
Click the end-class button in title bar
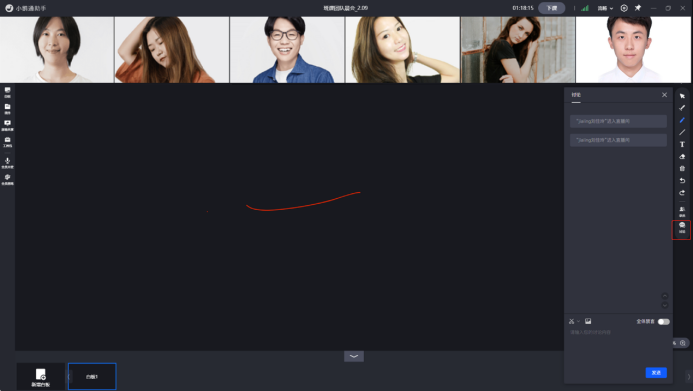(552, 8)
